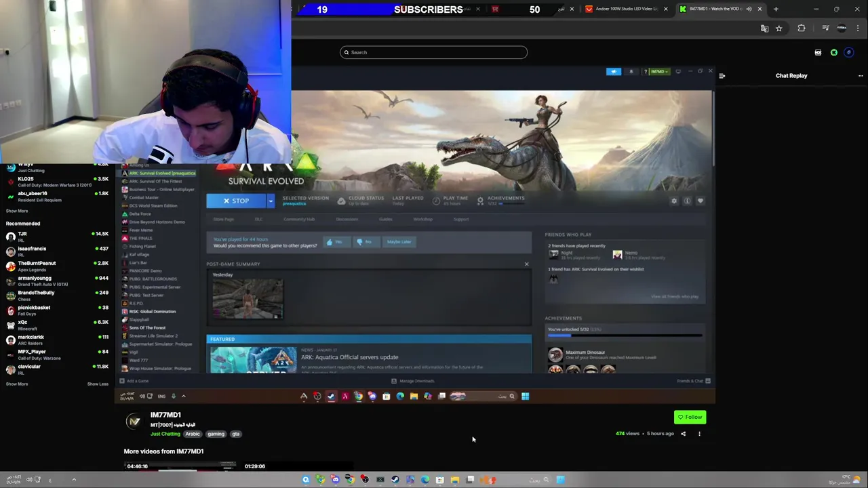The image size is (868, 488).
Task: Open the browser Extensions puzzle icon
Action: [802, 28]
